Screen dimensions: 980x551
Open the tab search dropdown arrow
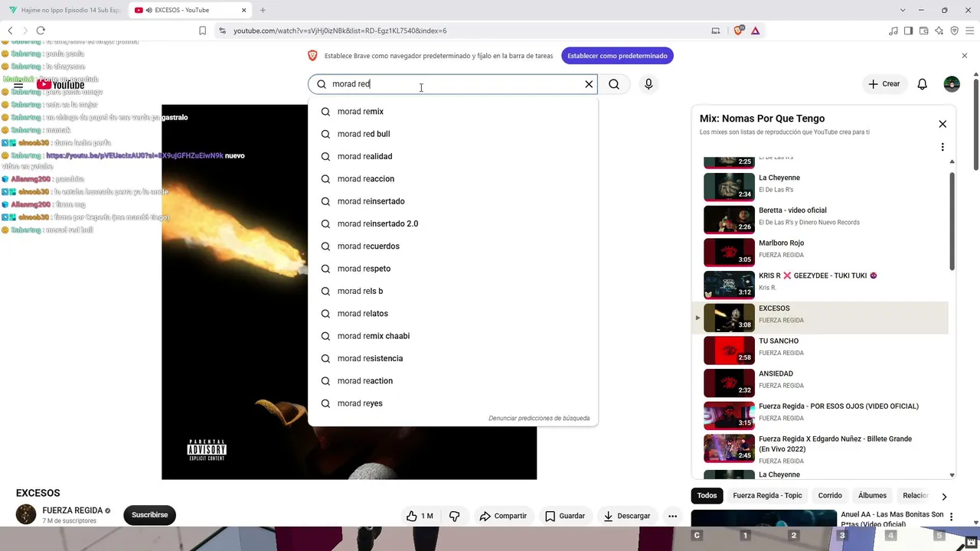(903, 10)
